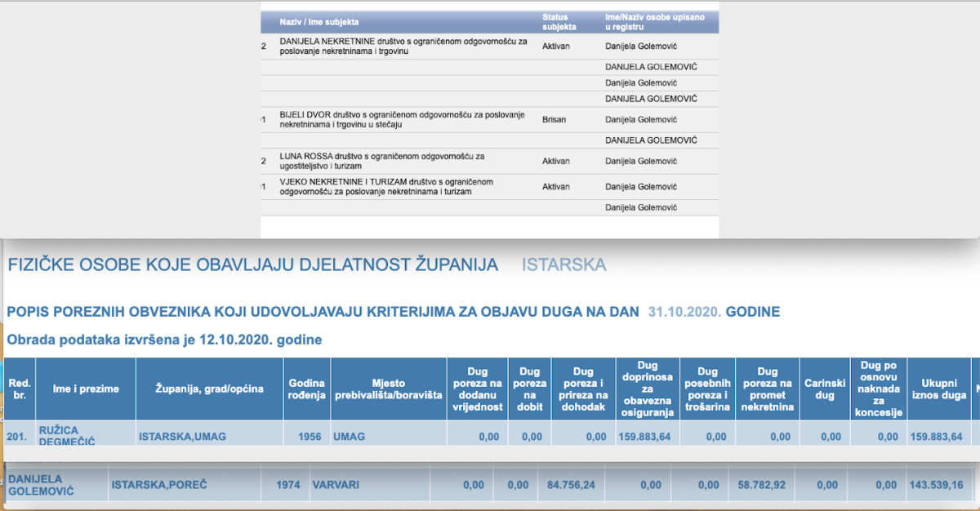Click the 'Ime i prezime' column header
Screen dimensions: 980x511
86,389
